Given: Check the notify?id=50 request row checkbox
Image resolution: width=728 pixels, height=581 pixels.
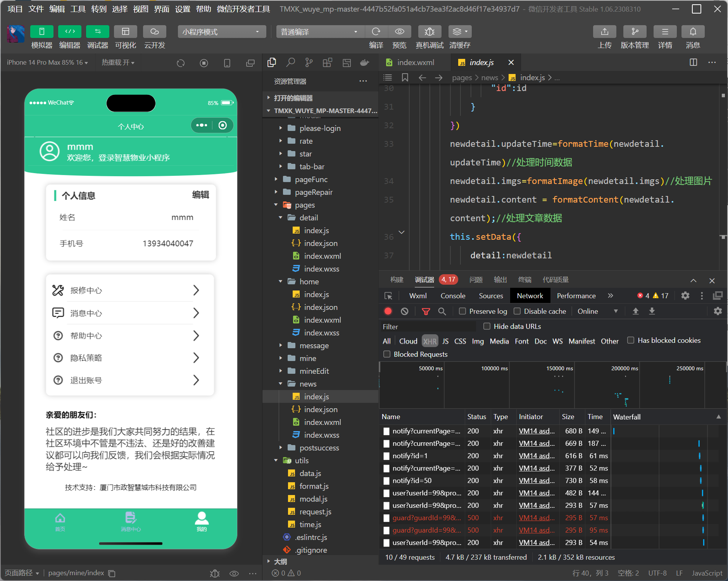Looking at the screenshot, I should point(386,481).
